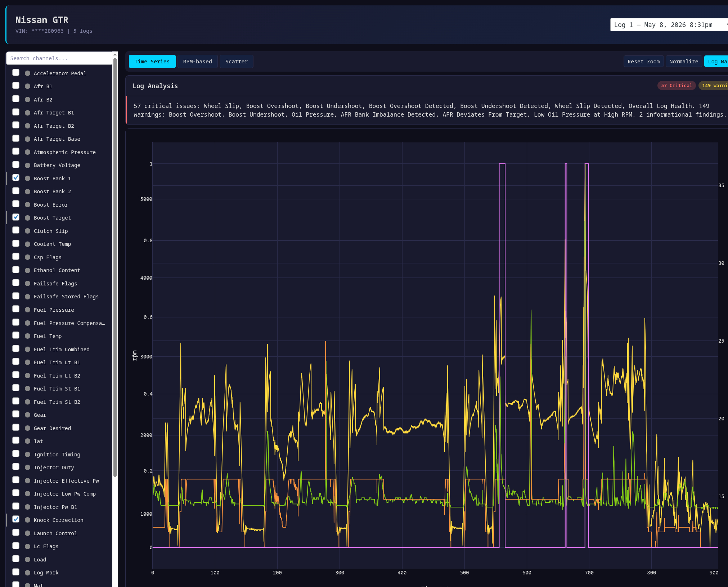Uncheck the Boost Target channel
Screen dimensions: 728x587
pos(16,217)
